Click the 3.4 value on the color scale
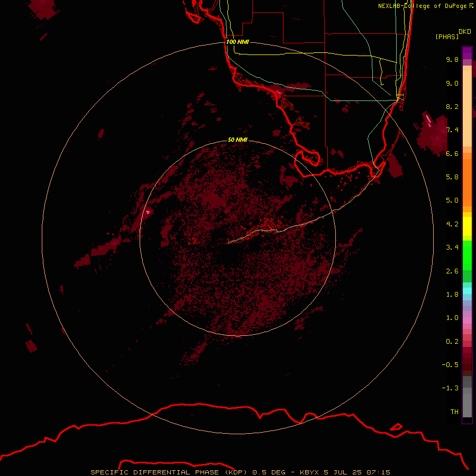Image resolution: width=476 pixels, height=476 pixels. (452, 248)
